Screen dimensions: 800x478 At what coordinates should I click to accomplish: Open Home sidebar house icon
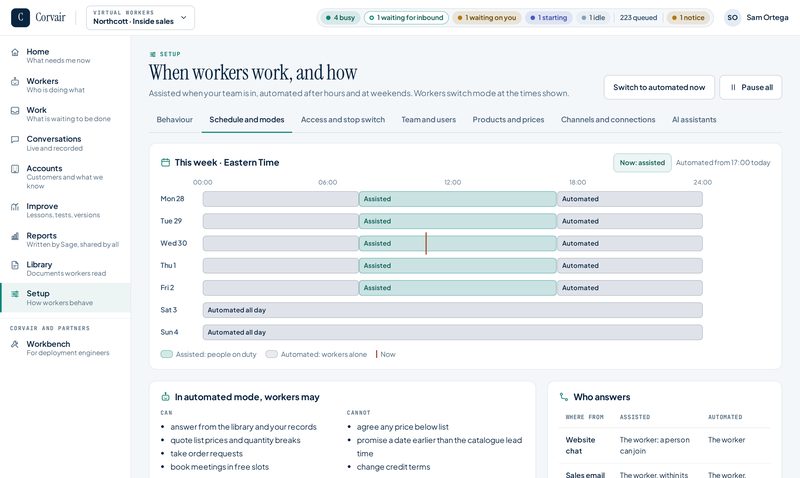pos(15,52)
